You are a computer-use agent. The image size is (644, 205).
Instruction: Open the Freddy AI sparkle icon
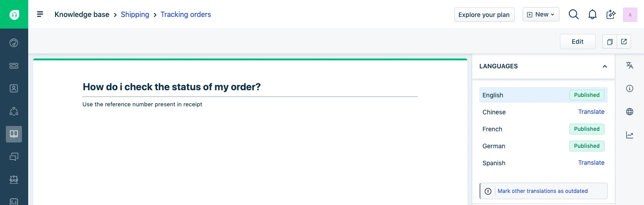coord(611,14)
